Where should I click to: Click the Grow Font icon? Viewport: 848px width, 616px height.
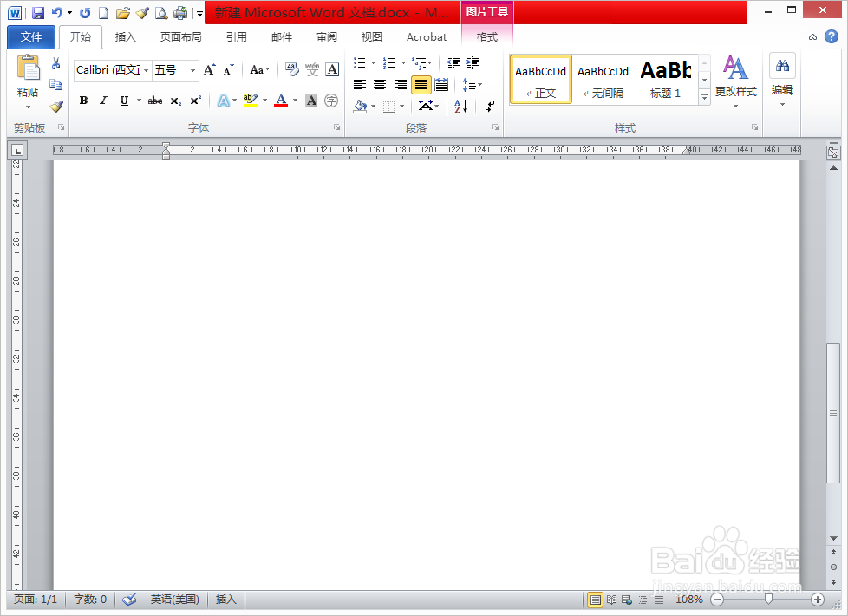coord(209,69)
